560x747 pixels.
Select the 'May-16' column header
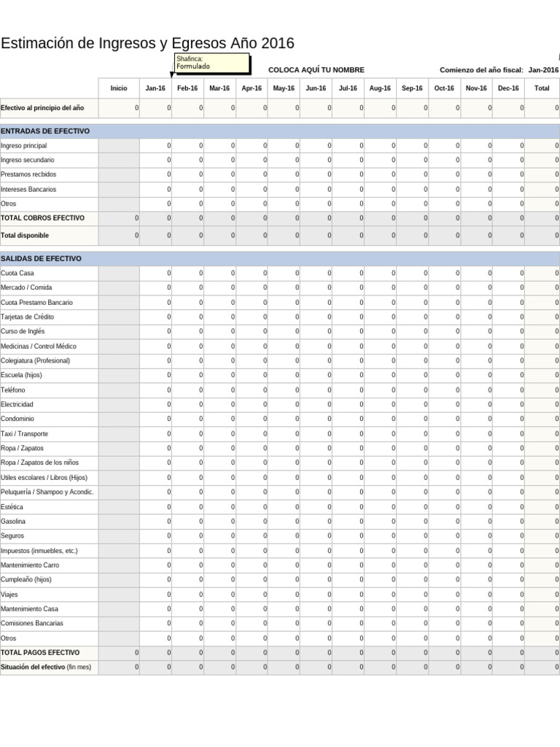pos(284,88)
